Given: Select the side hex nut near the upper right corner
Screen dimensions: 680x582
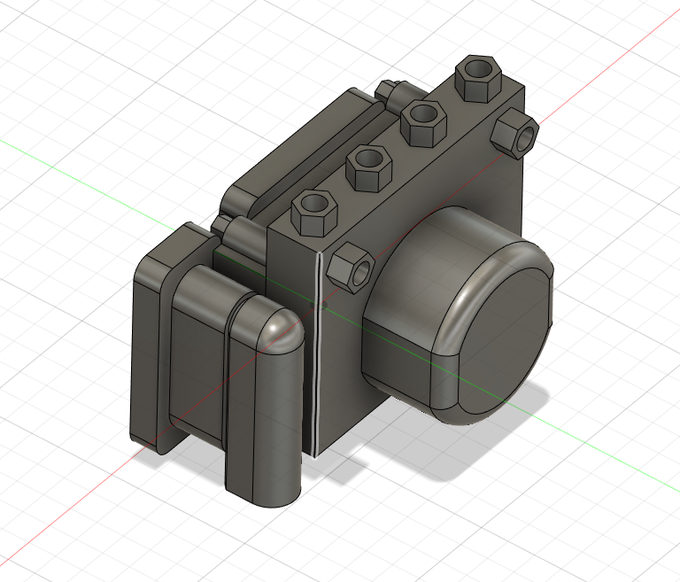Looking at the screenshot, I should (x=515, y=133).
